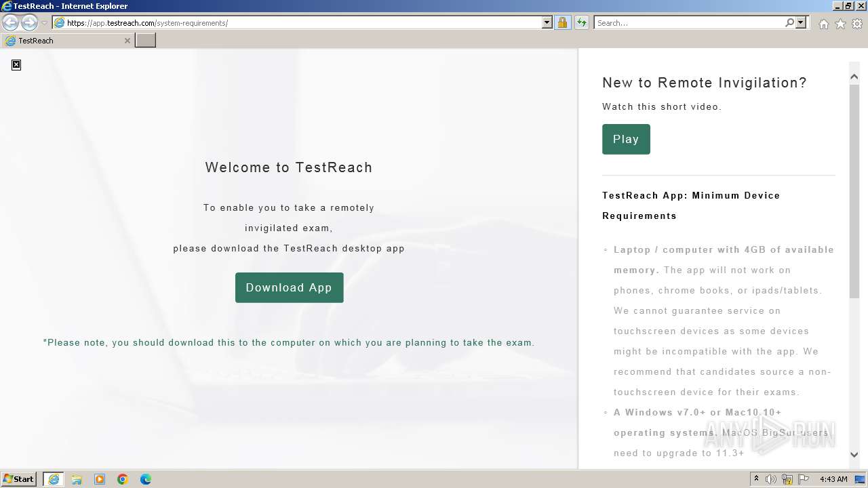Open the Tools gear icon
This screenshot has width=868, height=488.
pyautogui.click(x=857, y=24)
